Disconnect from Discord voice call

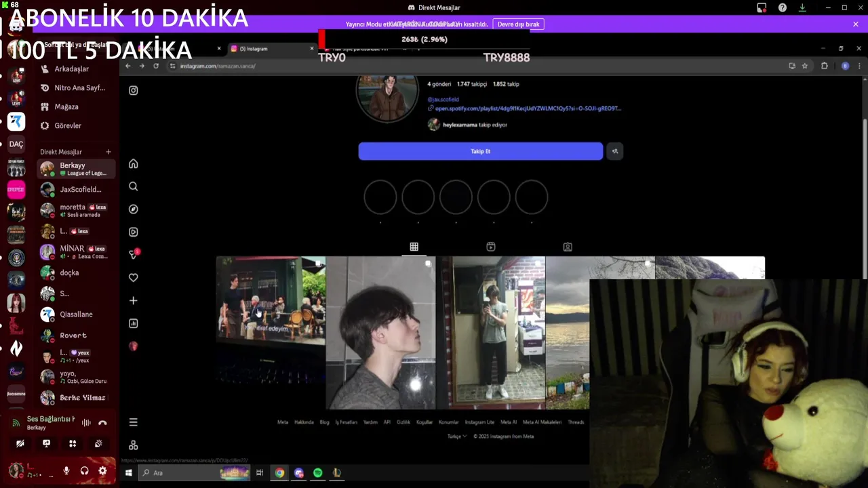102,423
